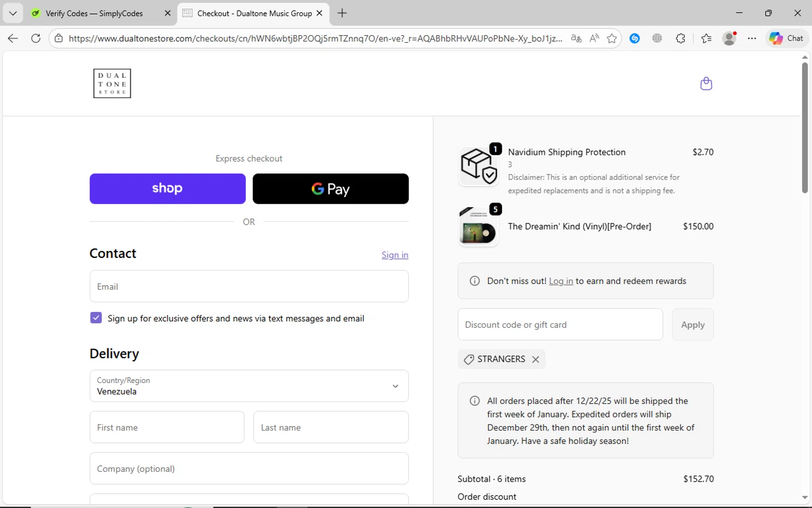
Task: Click the Sign in link
Action: [395, 255]
